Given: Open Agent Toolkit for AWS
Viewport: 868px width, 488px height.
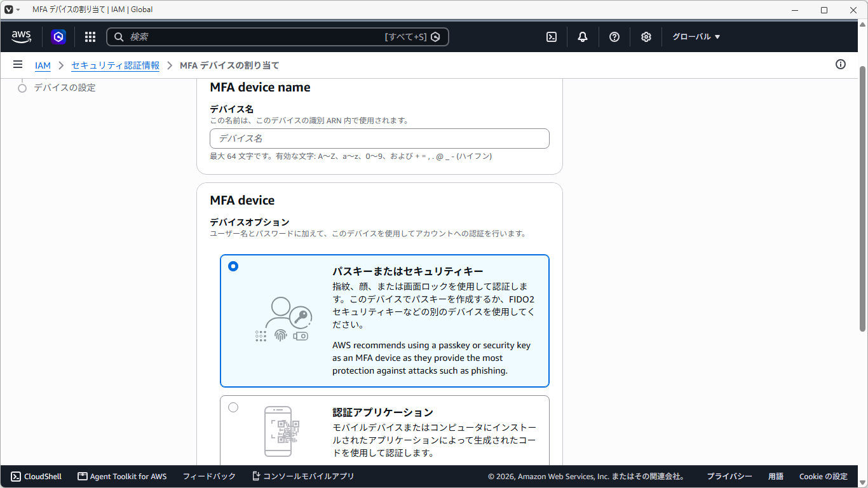Looking at the screenshot, I should point(122,477).
